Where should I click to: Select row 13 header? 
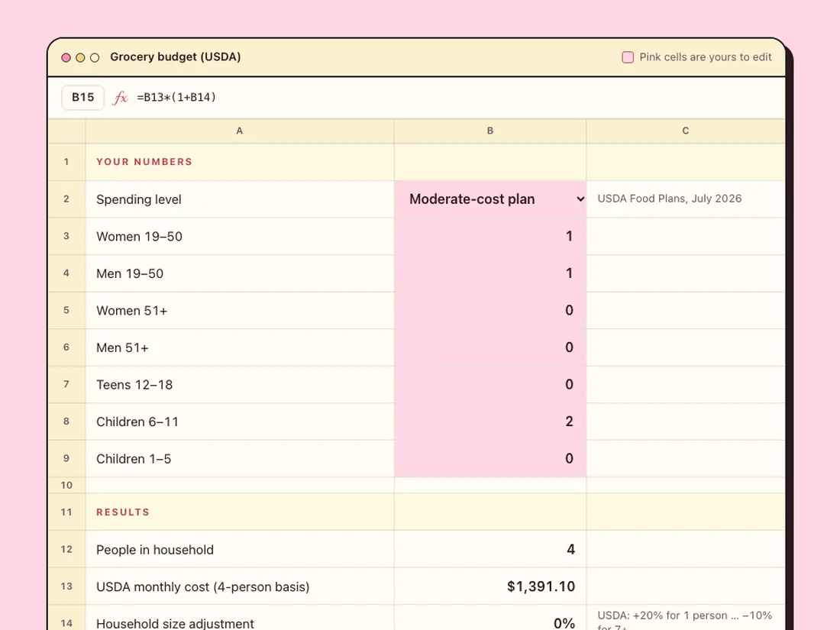66,586
